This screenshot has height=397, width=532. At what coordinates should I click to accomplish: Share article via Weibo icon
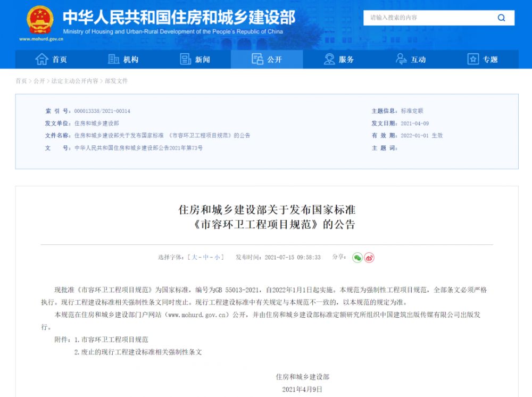(369, 258)
